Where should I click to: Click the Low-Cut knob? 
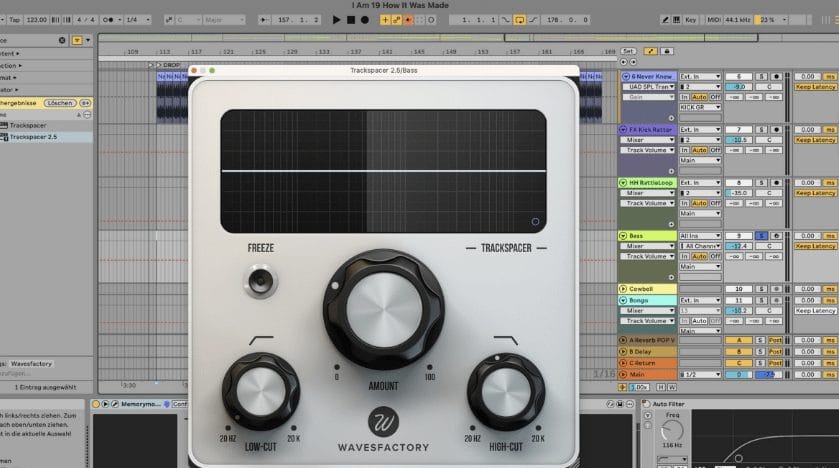[261, 392]
